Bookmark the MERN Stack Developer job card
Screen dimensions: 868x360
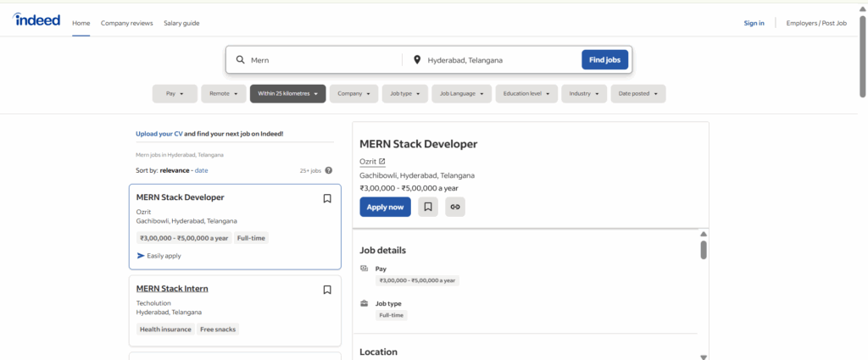(327, 199)
